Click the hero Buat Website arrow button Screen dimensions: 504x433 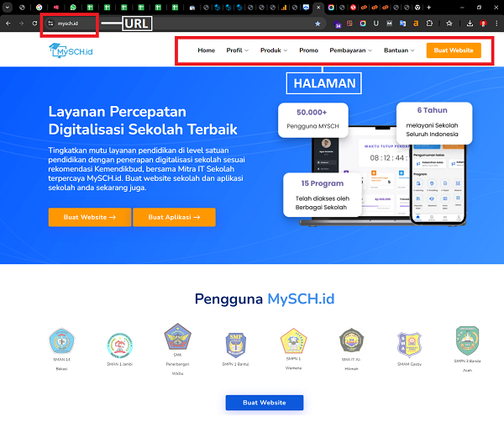pyautogui.click(x=90, y=217)
